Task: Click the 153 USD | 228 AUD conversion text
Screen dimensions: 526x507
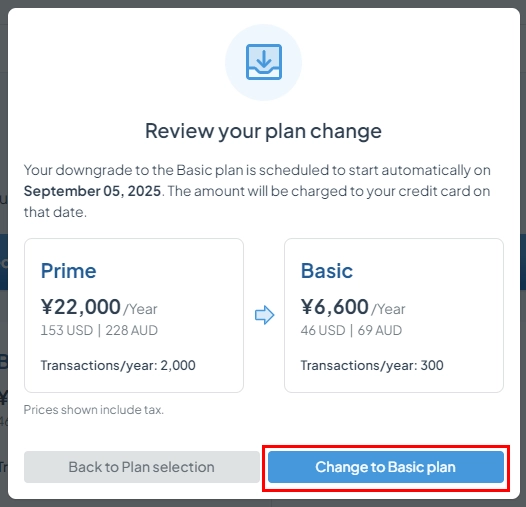Action: pyautogui.click(x=99, y=331)
